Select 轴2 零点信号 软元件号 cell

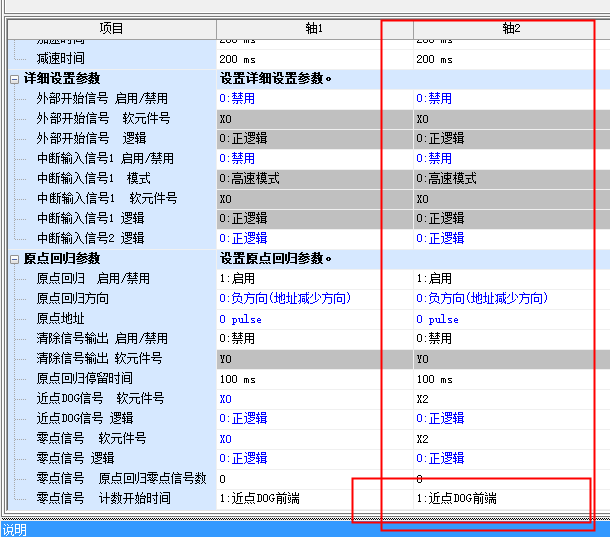(510, 439)
